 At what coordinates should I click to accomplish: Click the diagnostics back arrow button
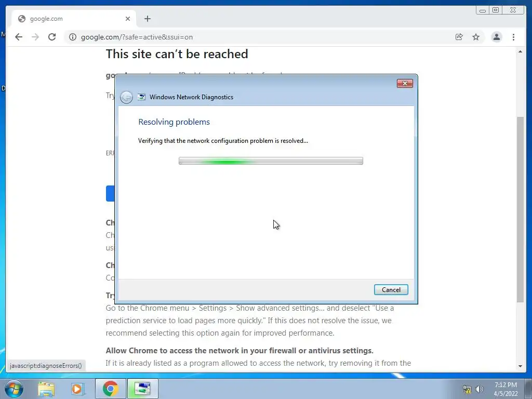(126, 97)
